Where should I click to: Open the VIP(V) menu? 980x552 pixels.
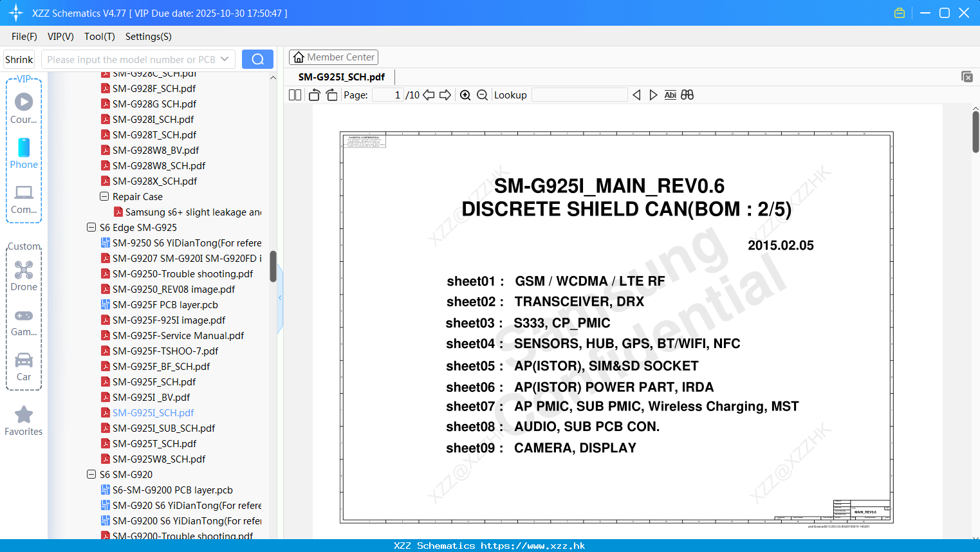60,37
